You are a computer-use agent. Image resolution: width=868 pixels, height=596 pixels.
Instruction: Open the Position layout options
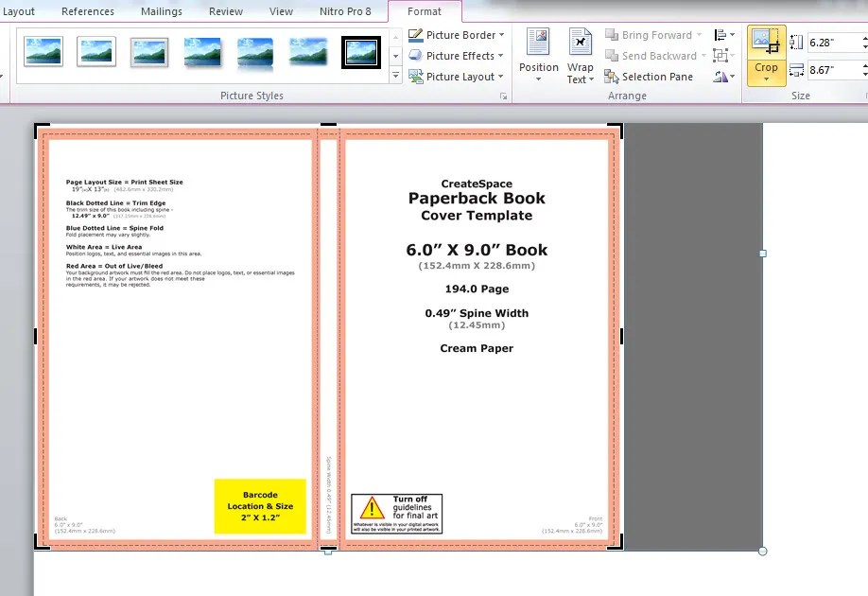click(x=539, y=55)
